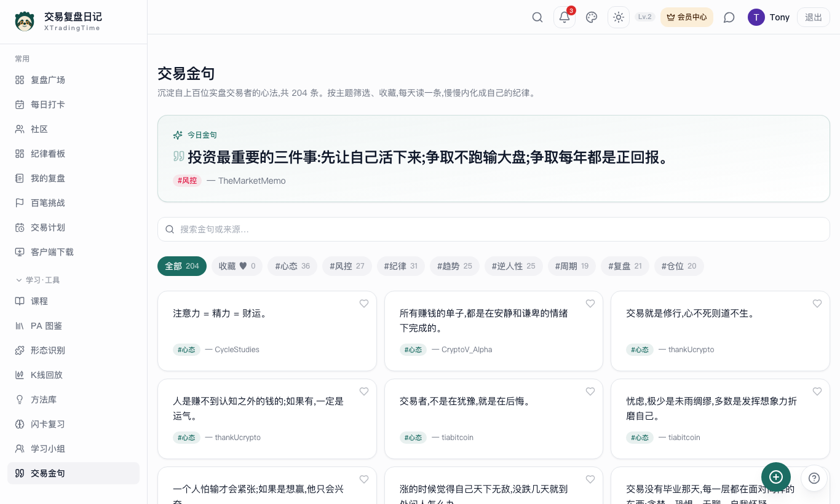Click TheMarketMemo source in today's quote
The height and width of the screenshot is (504, 840).
coord(252,181)
